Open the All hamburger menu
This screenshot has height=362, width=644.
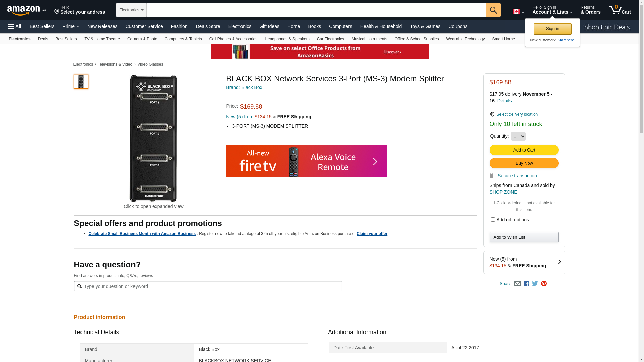point(15,26)
